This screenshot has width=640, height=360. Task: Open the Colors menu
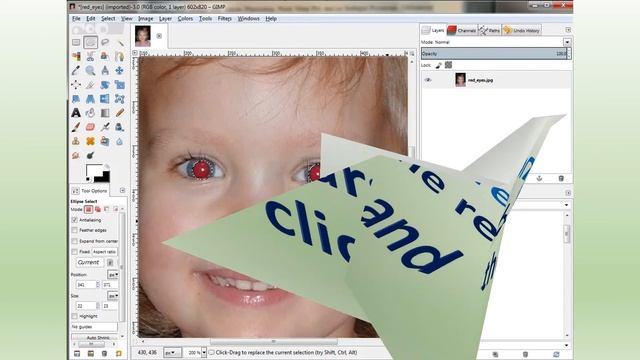(185, 18)
